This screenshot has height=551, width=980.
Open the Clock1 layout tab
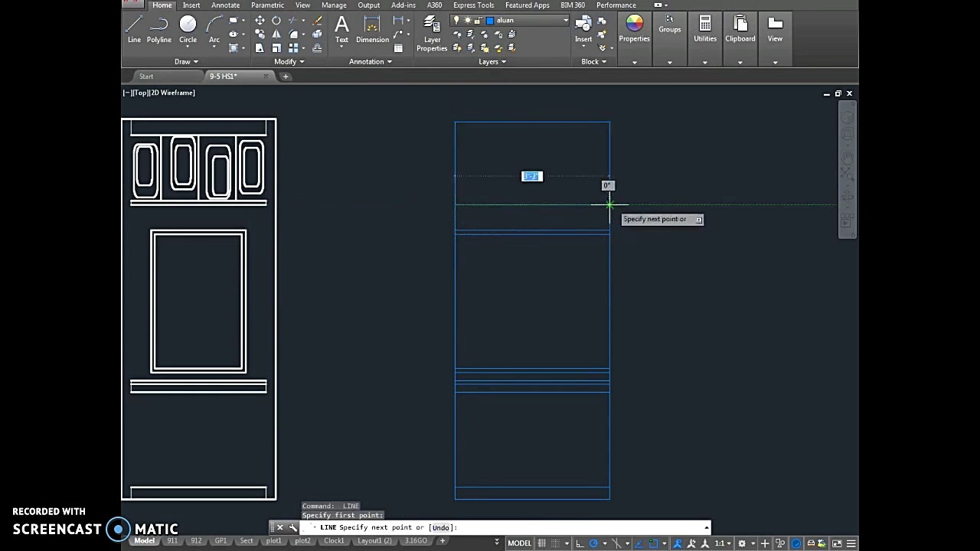[x=334, y=541]
